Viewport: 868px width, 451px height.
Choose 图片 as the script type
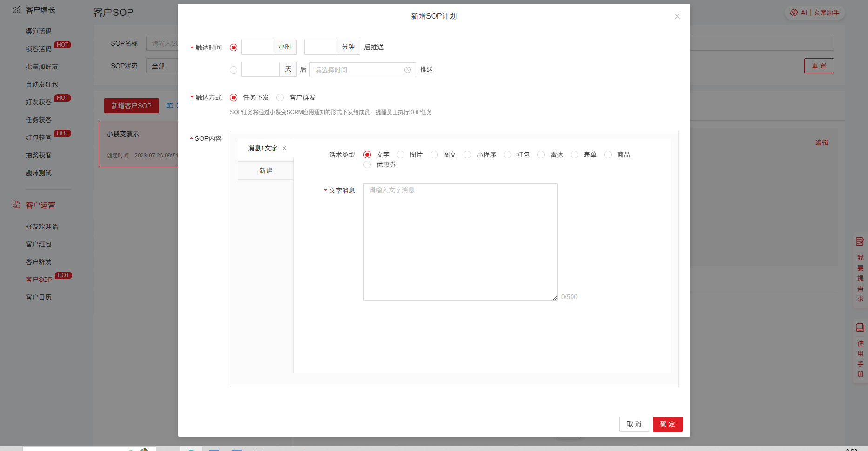(401, 155)
